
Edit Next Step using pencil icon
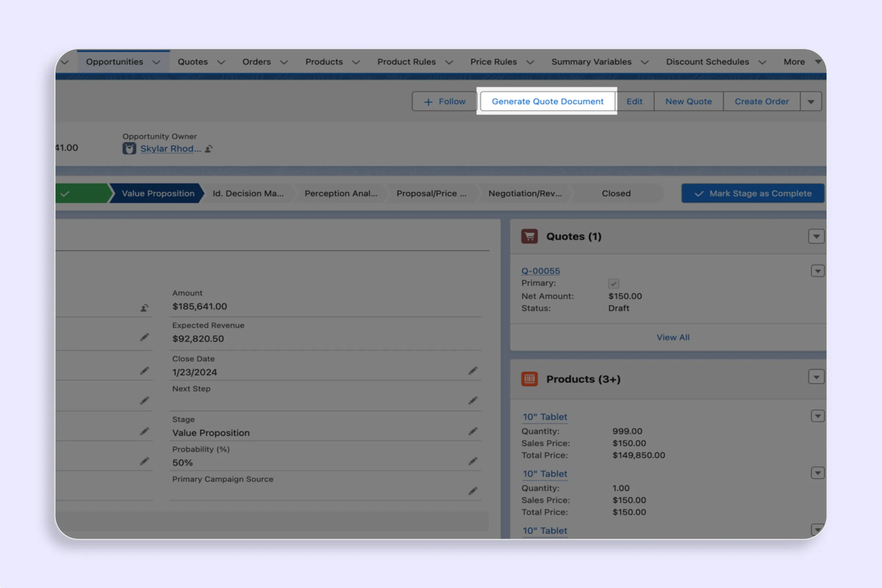coord(473,401)
